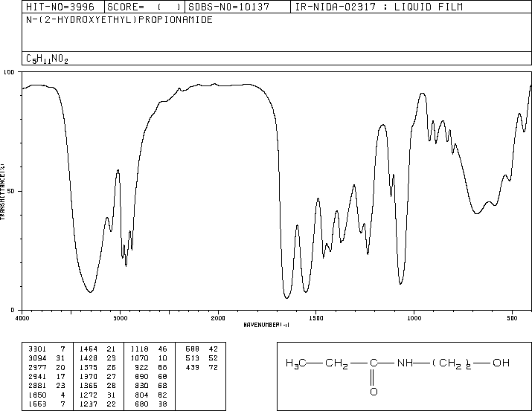Image resolution: width=532 pixels, height=411 pixels.
Task: Click the 1500 tick label on wavenumber axis
Action: 316,318
